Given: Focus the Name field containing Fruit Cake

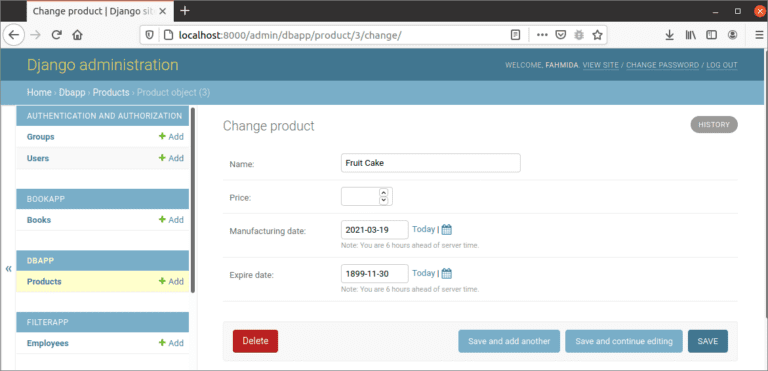Looking at the screenshot, I should click(431, 163).
